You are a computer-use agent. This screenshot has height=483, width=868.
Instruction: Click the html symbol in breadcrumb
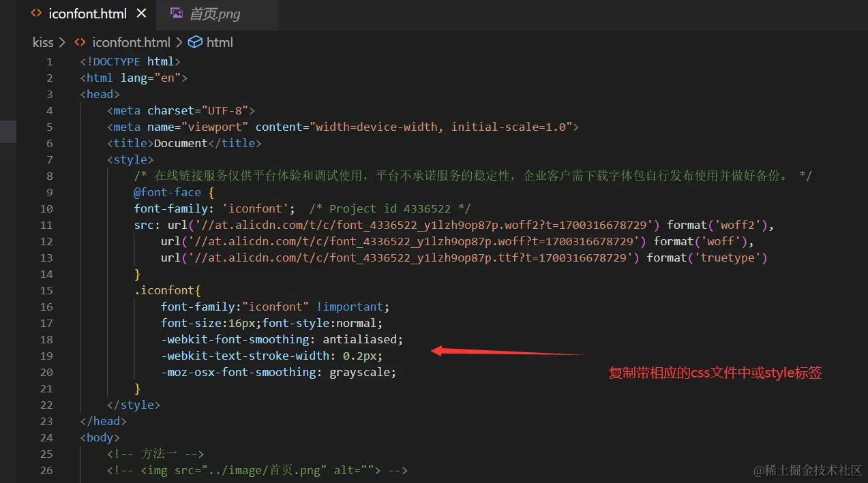(220, 42)
